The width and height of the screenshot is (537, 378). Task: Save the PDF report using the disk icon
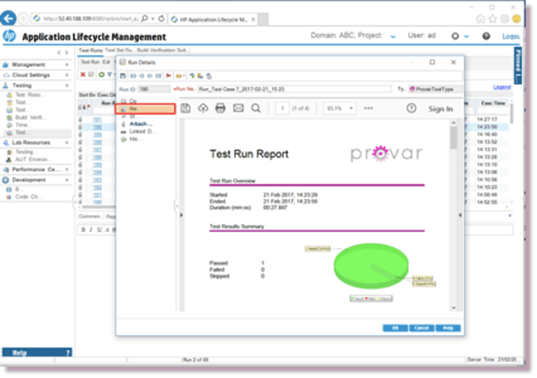click(x=185, y=108)
